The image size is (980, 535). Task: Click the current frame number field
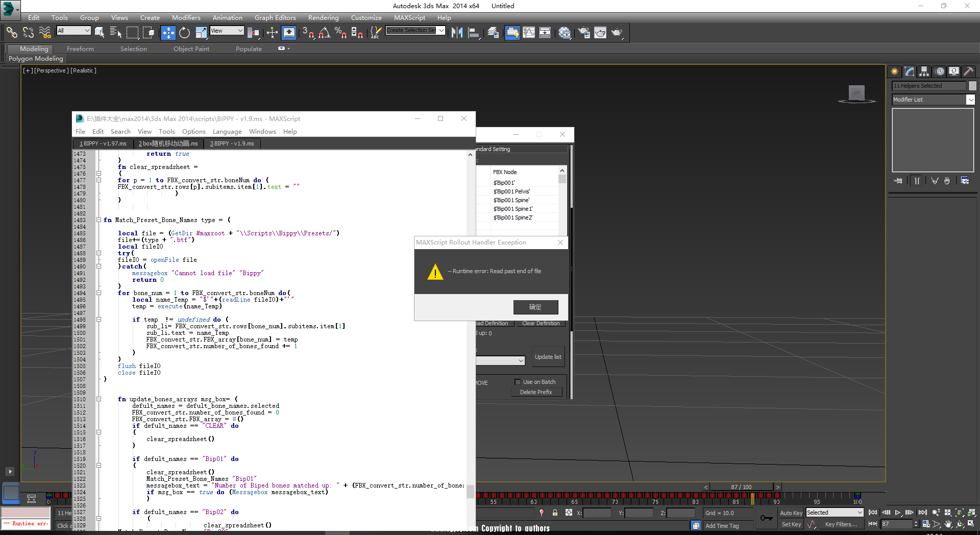[896, 524]
